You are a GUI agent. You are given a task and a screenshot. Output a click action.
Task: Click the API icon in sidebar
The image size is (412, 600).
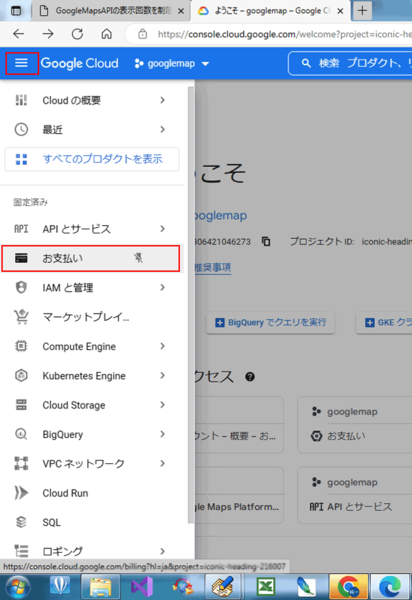coord(21,229)
